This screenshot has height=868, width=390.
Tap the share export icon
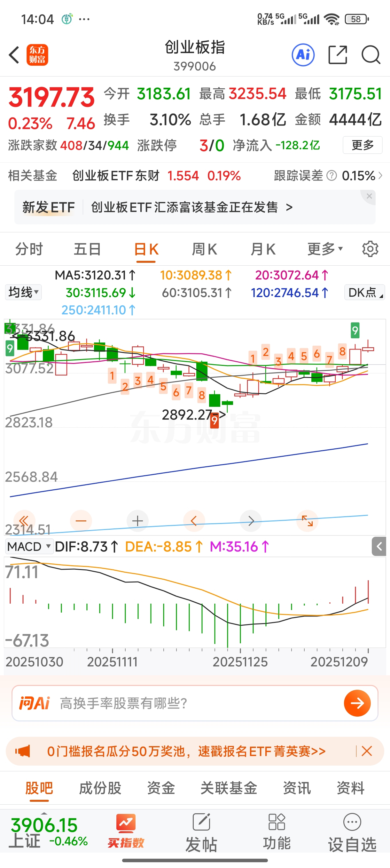(x=338, y=55)
